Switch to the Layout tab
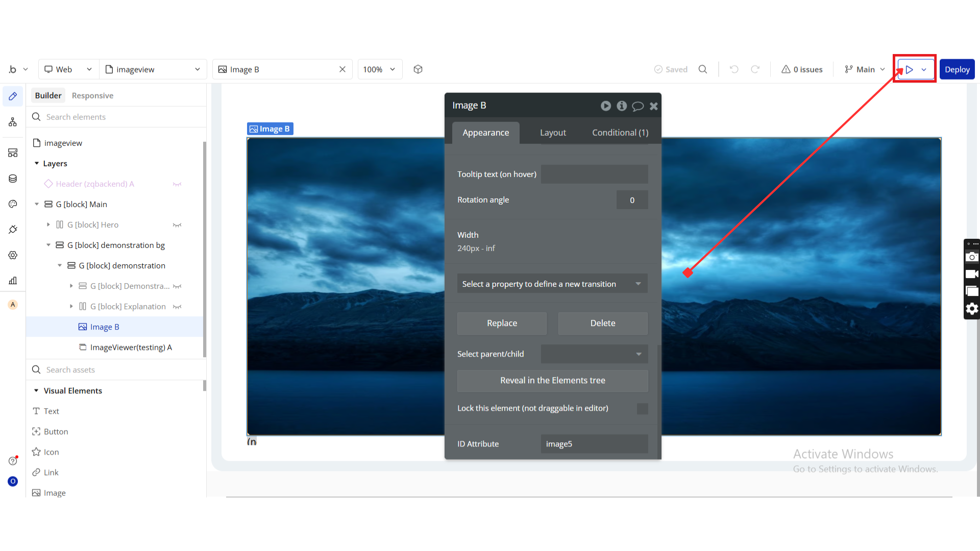This screenshot has height=551, width=980. click(553, 133)
